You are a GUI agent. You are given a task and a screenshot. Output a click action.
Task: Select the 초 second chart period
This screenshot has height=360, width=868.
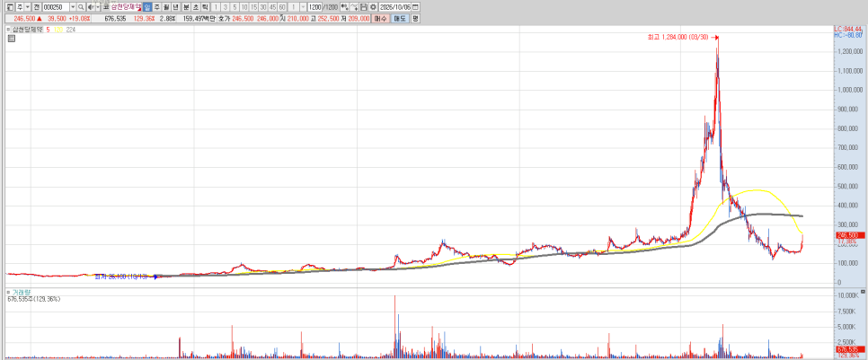coord(195,7)
